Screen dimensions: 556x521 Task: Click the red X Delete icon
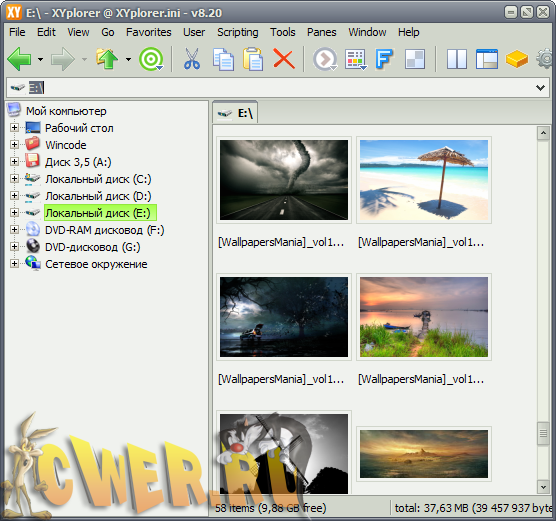click(284, 59)
